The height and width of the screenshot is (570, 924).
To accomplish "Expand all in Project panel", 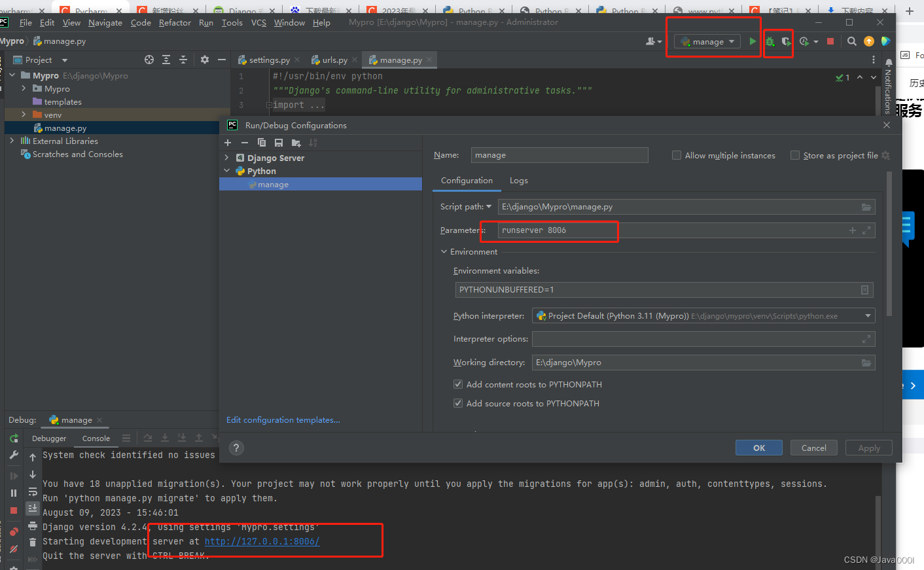I will pyautogui.click(x=166, y=60).
